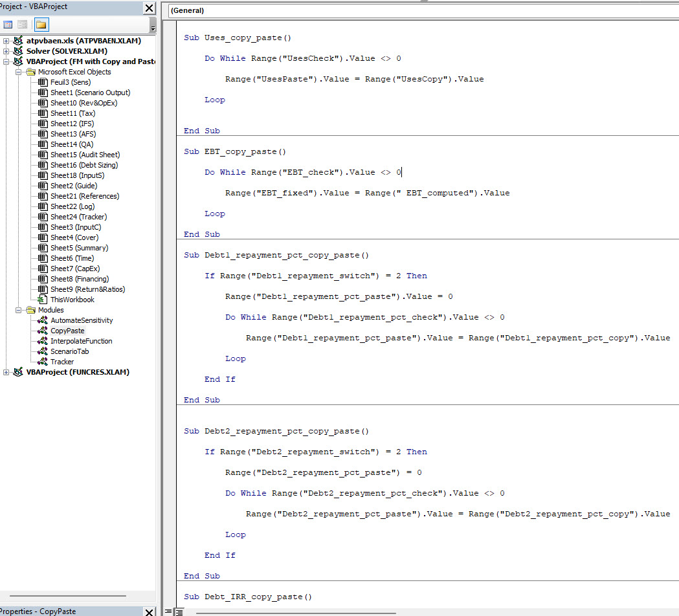Close the Properties - CopyPaste panel
Screen dimensions: 679x616
(x=150, y=611)
